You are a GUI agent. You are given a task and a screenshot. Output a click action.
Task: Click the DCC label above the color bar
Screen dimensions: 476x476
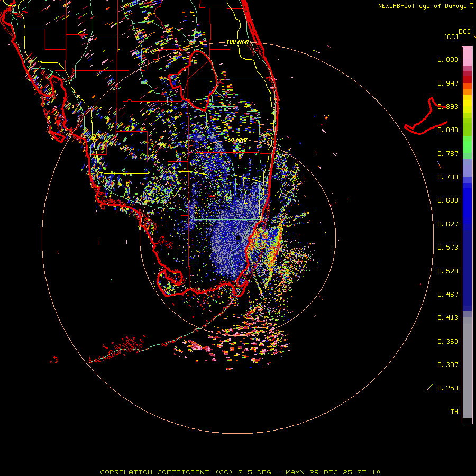464,32
